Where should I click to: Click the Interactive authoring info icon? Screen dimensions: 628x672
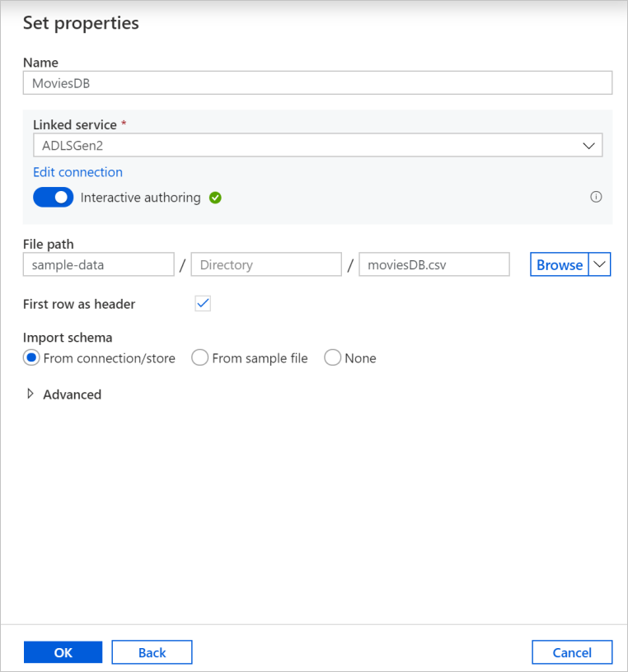coord(596,197)
